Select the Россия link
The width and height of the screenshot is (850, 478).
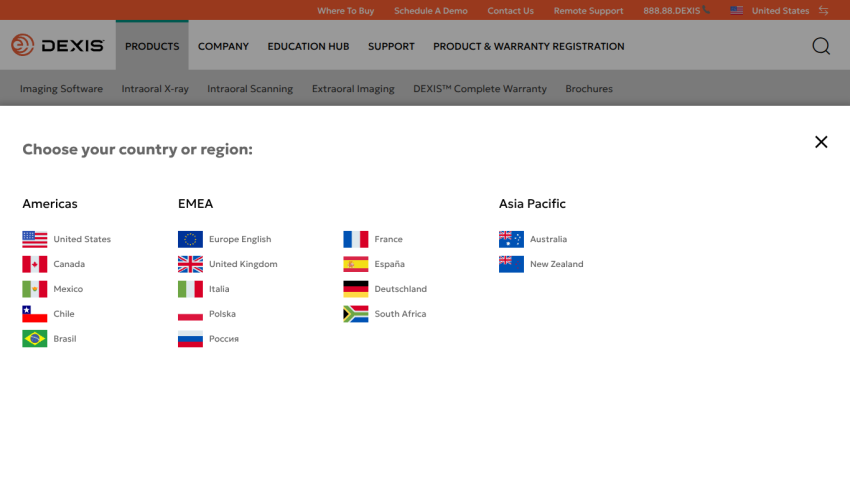point(224,339)
